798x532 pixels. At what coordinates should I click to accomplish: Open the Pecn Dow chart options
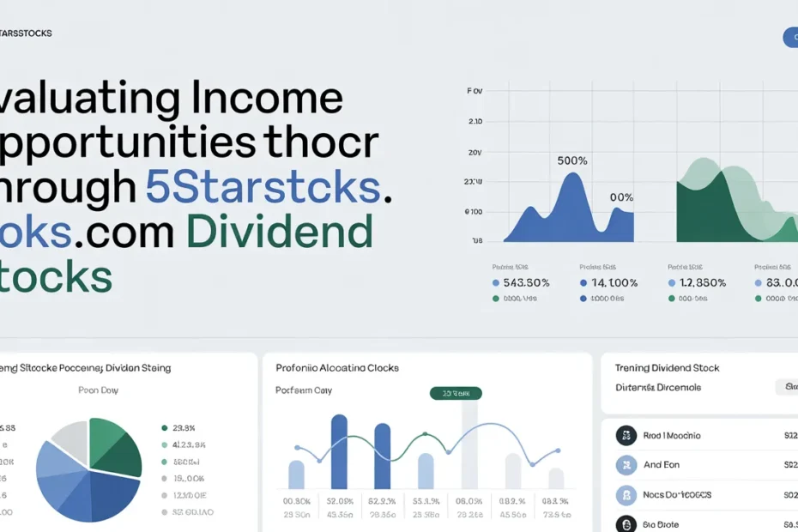point(99,389)
